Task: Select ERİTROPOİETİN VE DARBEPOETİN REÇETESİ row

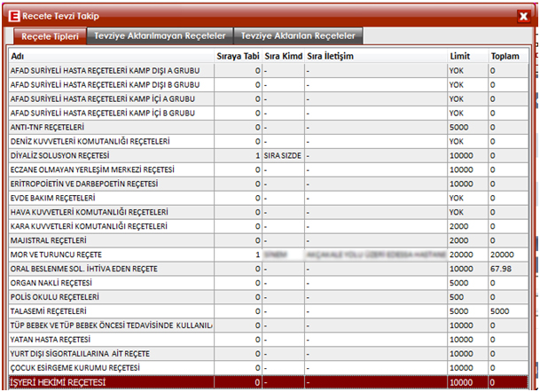Action: (269, 184)
